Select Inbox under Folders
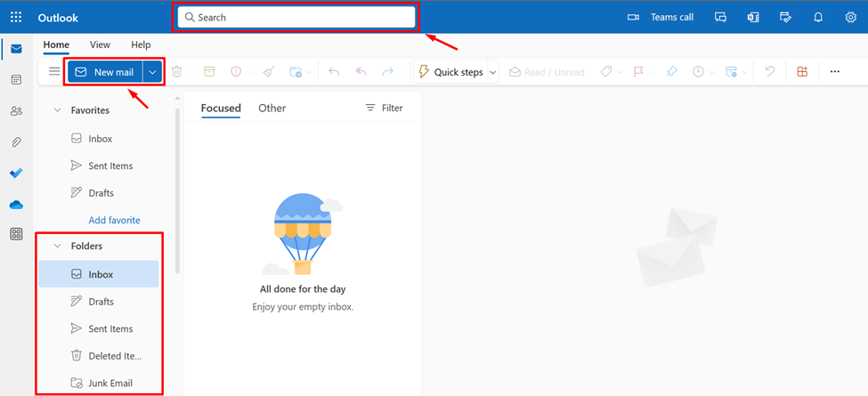The width and height of the screenshot is (868, 396). click(99, 274)
